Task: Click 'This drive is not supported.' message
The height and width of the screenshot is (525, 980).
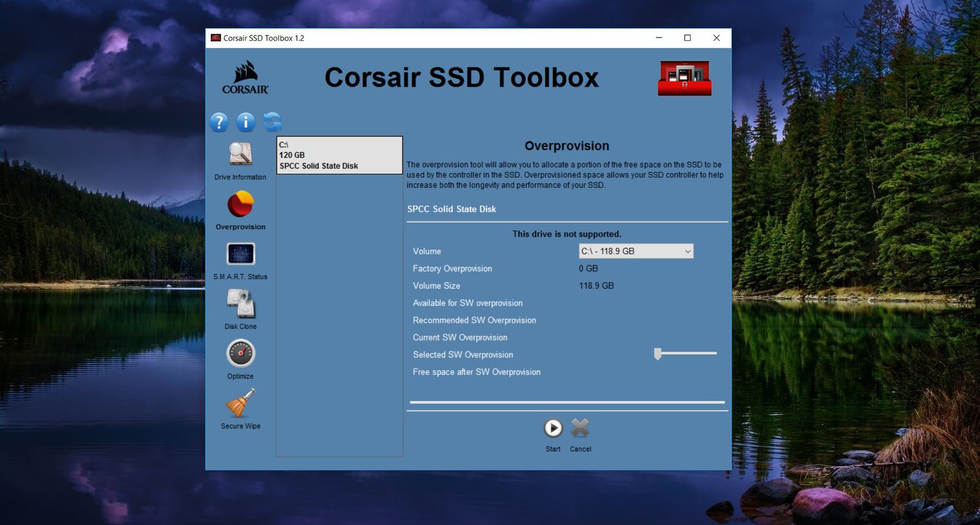Action: 567,234
